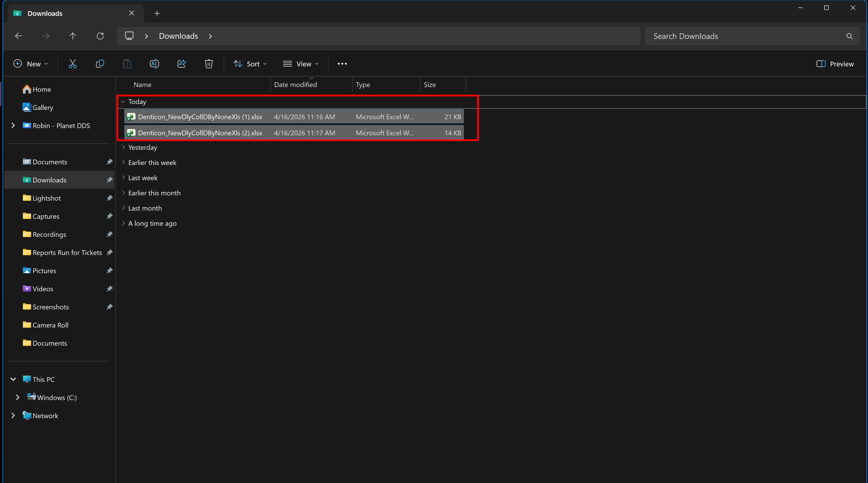Expand the Earlier this week group

123,162
